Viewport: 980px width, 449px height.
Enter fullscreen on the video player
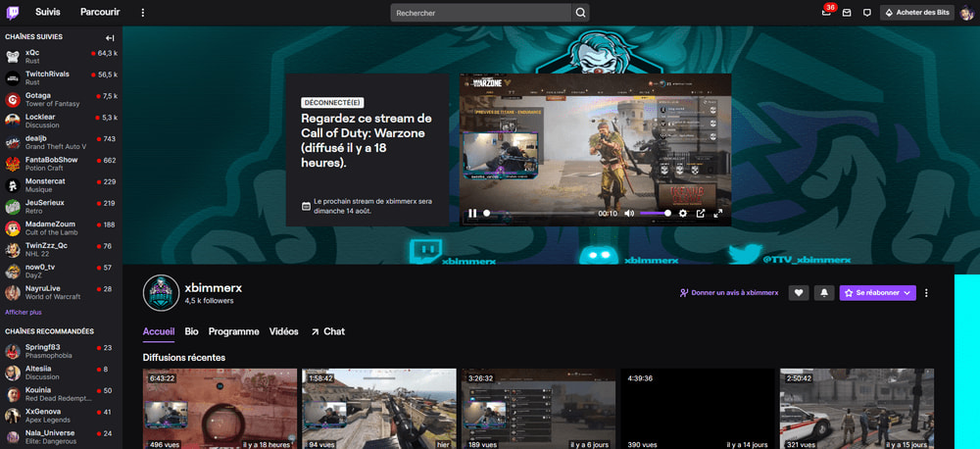click(718, 214)
